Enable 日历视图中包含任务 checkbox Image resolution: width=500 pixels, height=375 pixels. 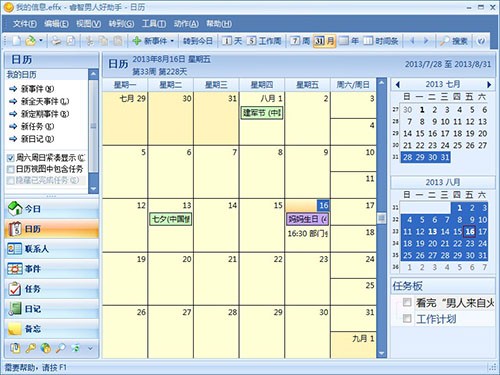[x=11, y=169]
